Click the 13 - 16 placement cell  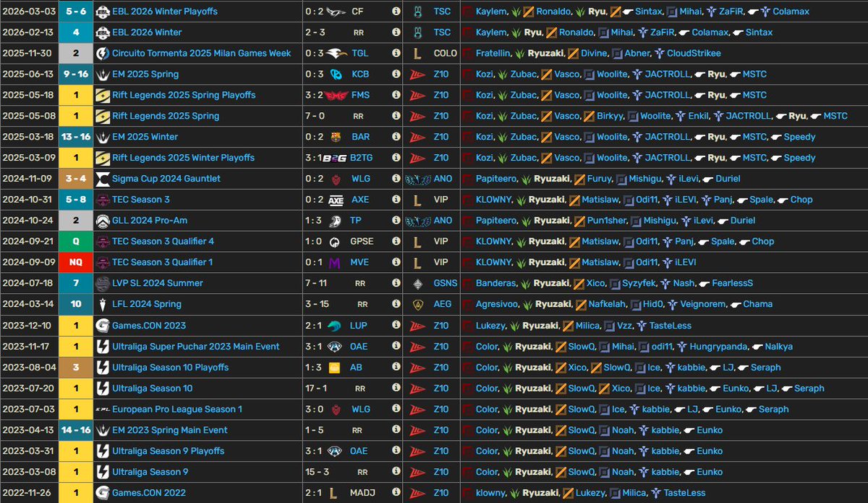(75, 137)
